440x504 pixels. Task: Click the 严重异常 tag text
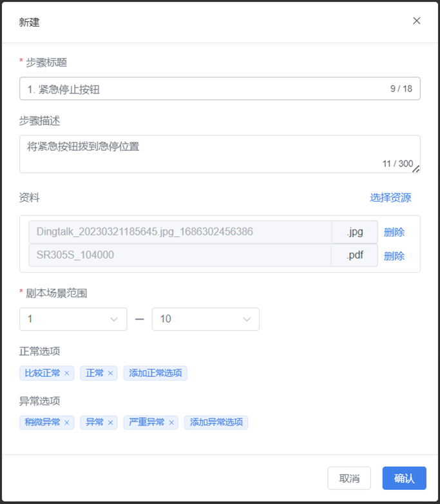pos(147,422)
